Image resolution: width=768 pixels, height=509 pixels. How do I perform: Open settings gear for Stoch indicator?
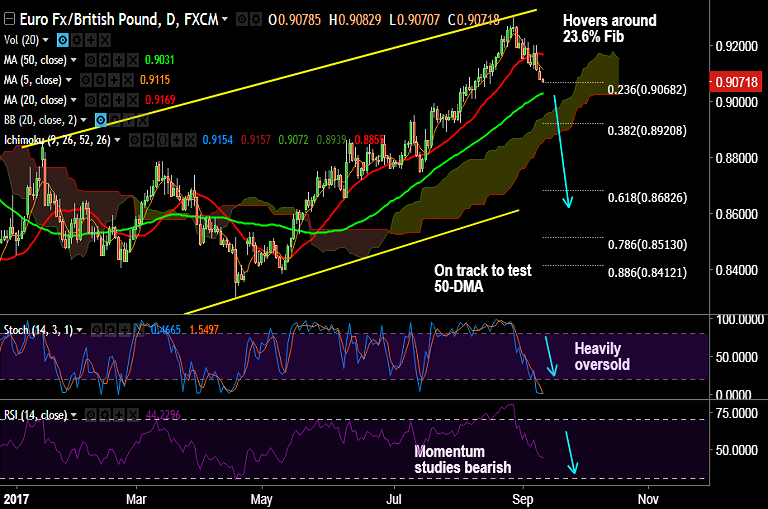click(111, 330)
